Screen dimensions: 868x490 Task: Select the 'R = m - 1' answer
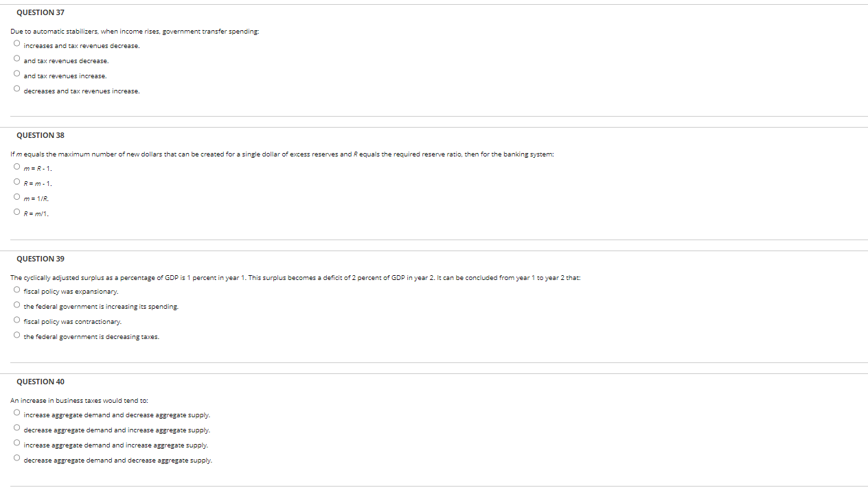click(16, 182)
